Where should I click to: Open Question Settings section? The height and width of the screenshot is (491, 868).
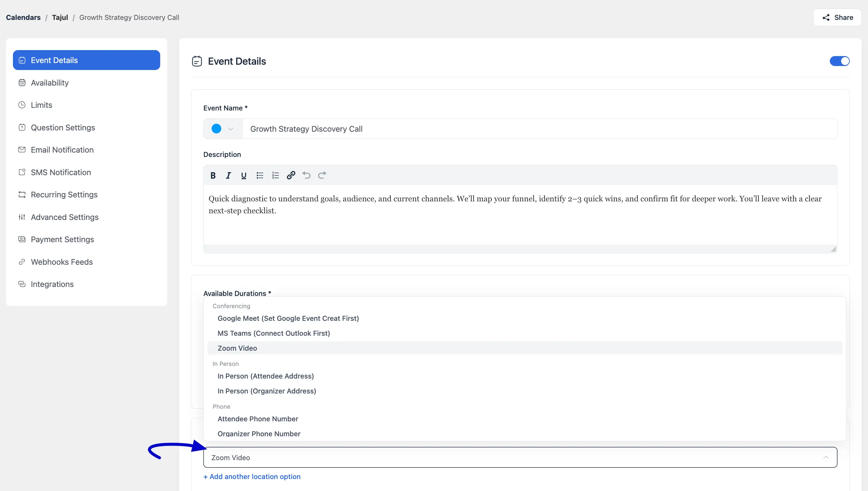coord(86,127)
